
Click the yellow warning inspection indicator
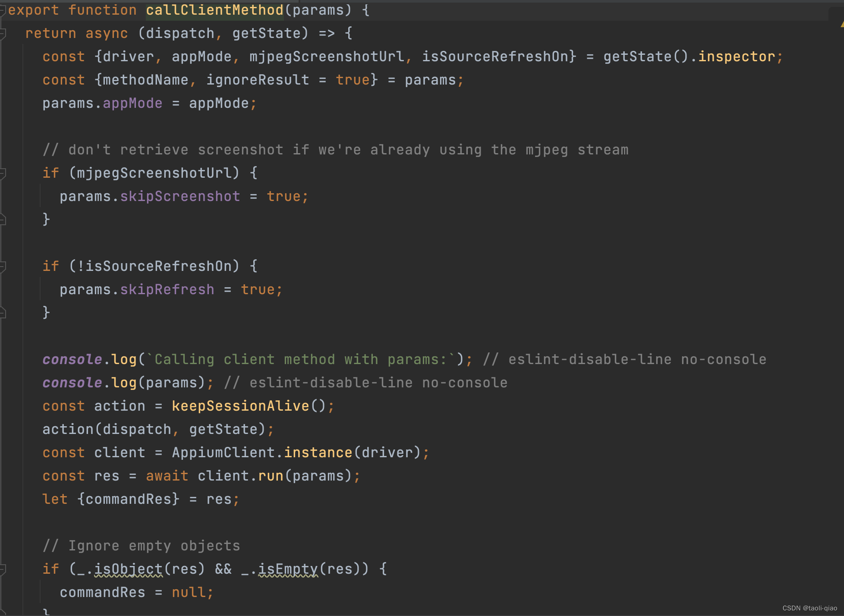[x=841, y=25]
